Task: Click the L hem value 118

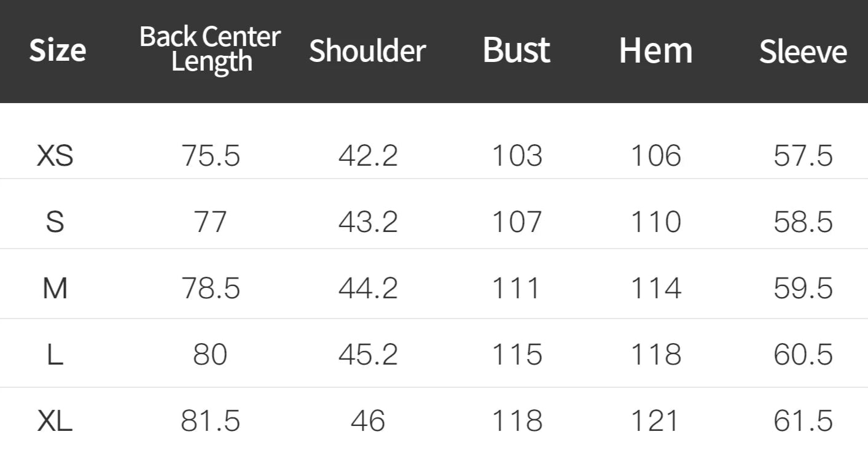Action: pyautogui.click(x=656, y=355)
